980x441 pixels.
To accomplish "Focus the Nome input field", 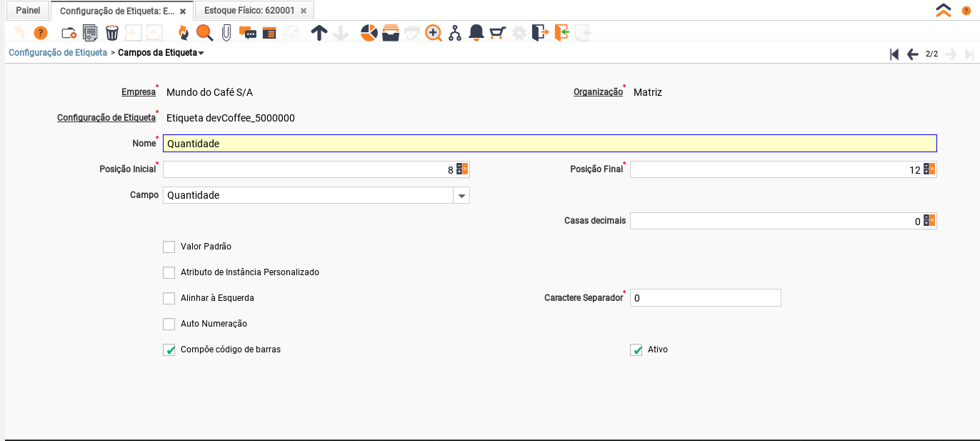I will pyautogui.click(x=550, y=144).
